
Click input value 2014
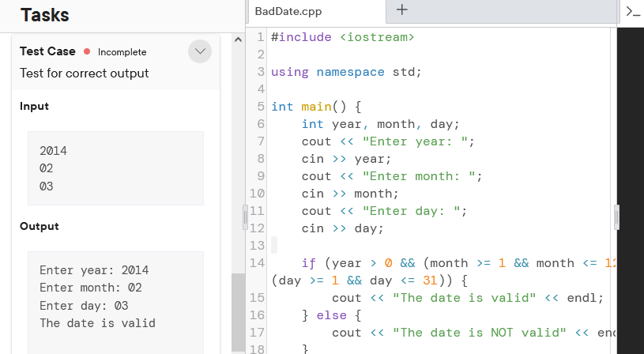pos(53,151)
